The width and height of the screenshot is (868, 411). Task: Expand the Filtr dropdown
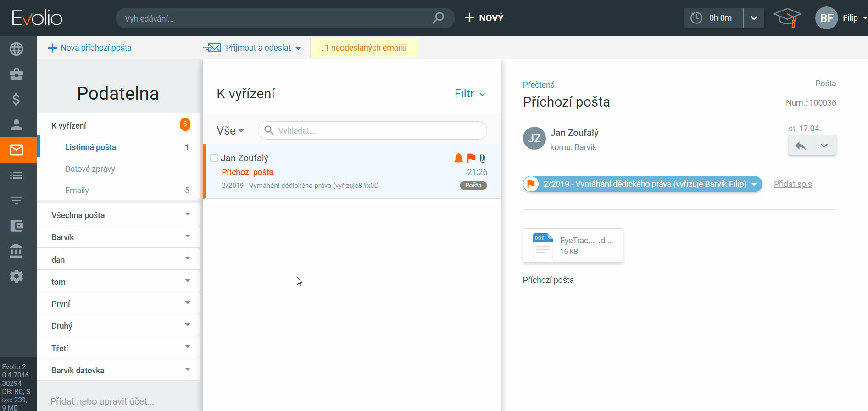[x=470, y=94]
